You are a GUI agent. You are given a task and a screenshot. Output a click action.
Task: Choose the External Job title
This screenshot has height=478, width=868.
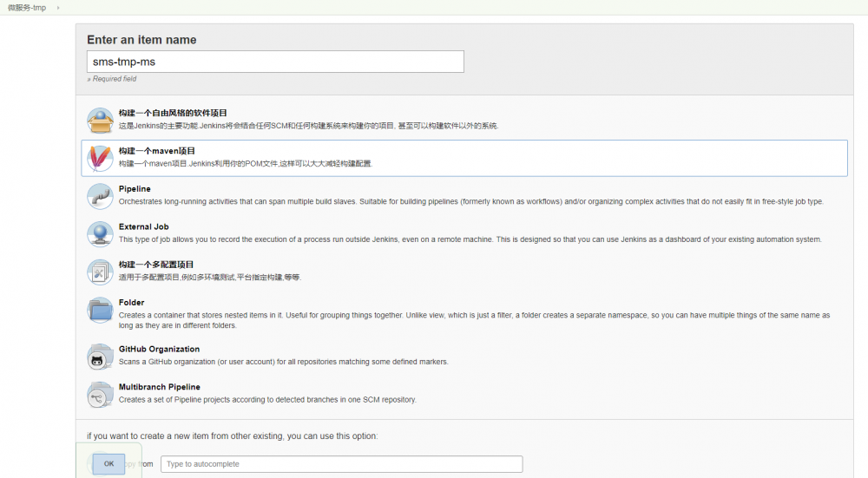coord(144,226)
